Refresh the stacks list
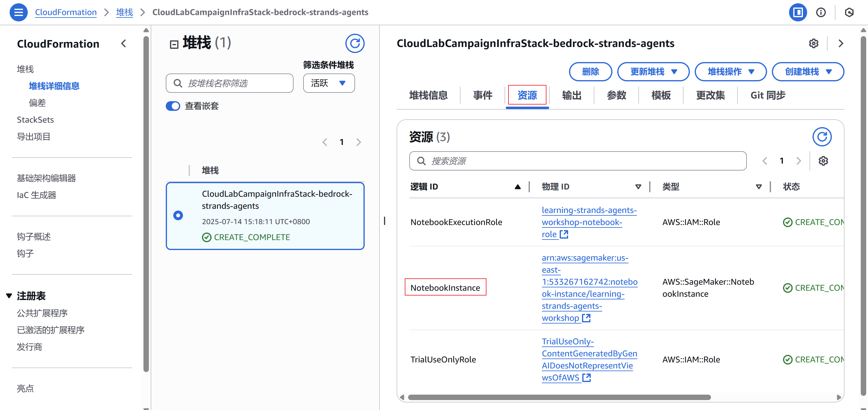This screenshot has width=868, height=410. point(355,43)
